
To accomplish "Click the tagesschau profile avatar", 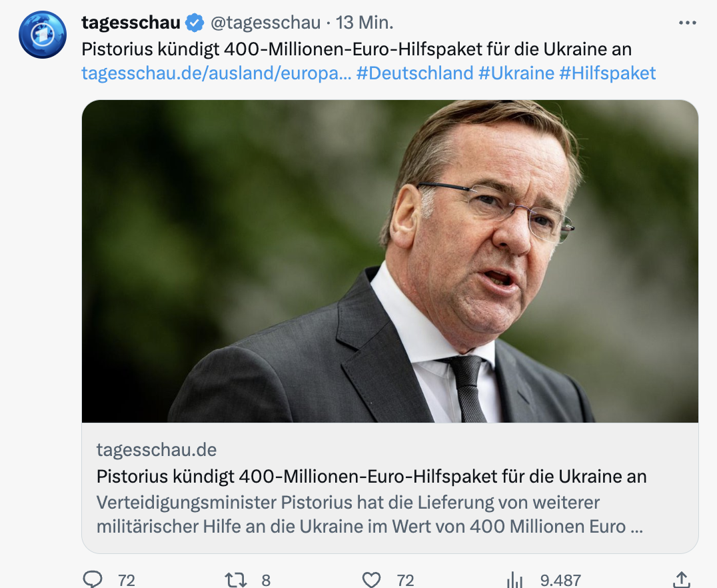I will (x=42, y=35).
